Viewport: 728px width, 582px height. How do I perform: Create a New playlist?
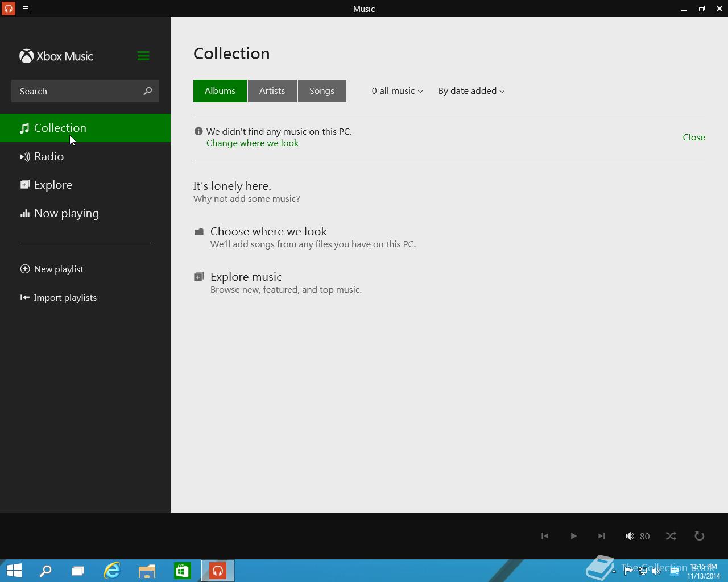click(52, 269)
